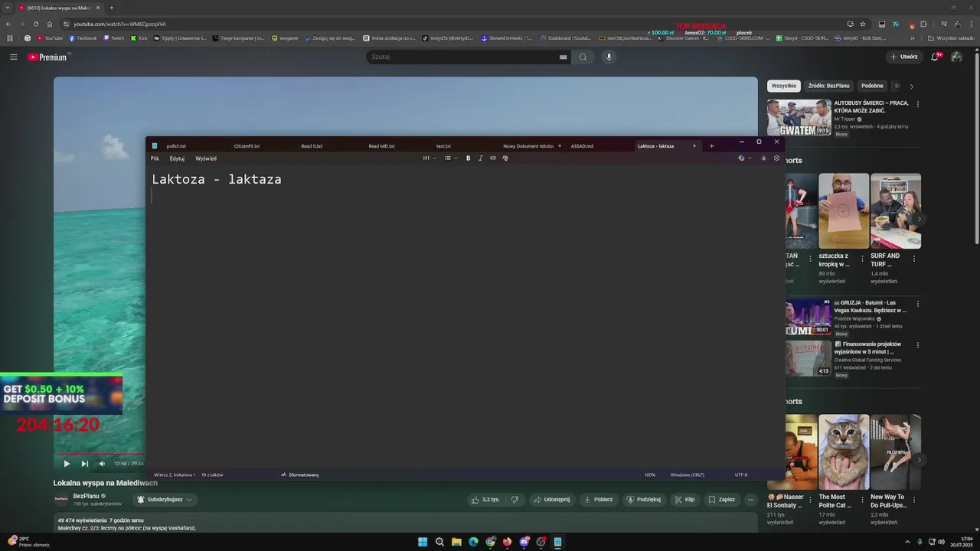Open AUTOBUSY ŚMIERCI video thumbnail

[799, 118]
